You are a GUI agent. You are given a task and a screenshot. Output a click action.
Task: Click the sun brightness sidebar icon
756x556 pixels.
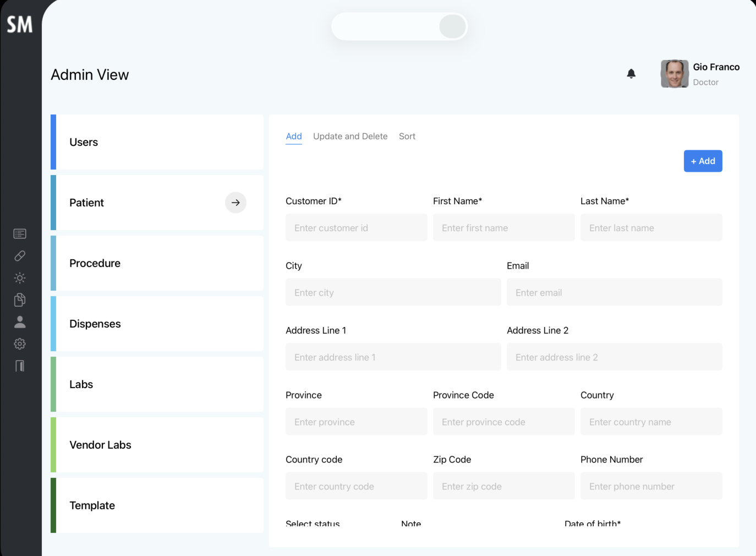coord(20,278)
